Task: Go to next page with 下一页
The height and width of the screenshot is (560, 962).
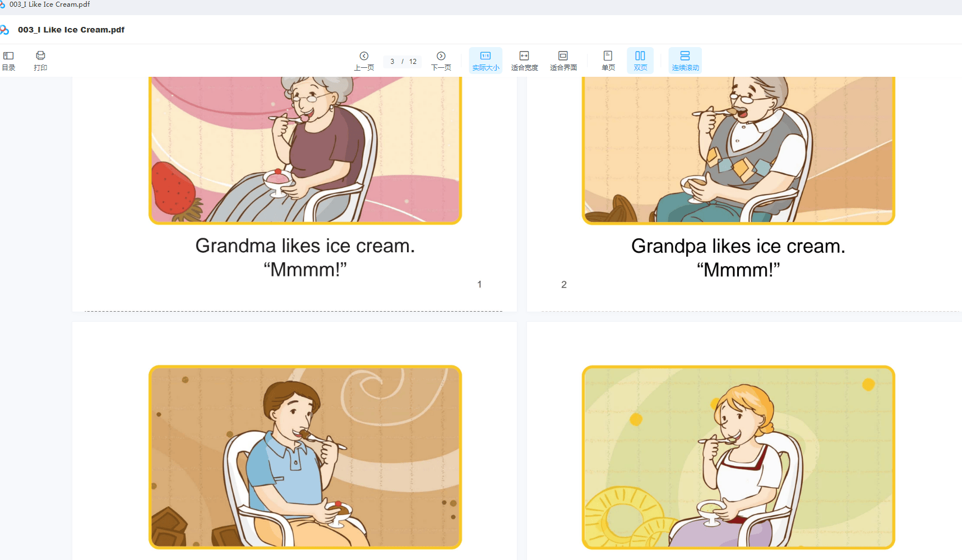Action: pyautogui.click(x=441, y=61)
